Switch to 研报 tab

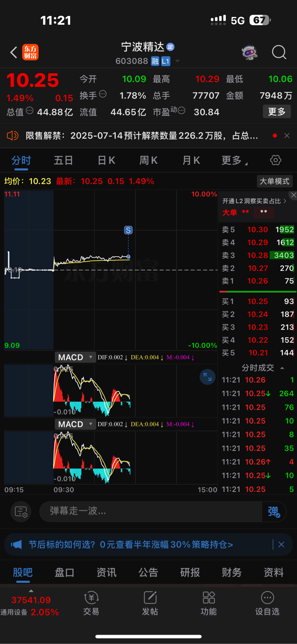pyautogui.click(x=190, y=572)
